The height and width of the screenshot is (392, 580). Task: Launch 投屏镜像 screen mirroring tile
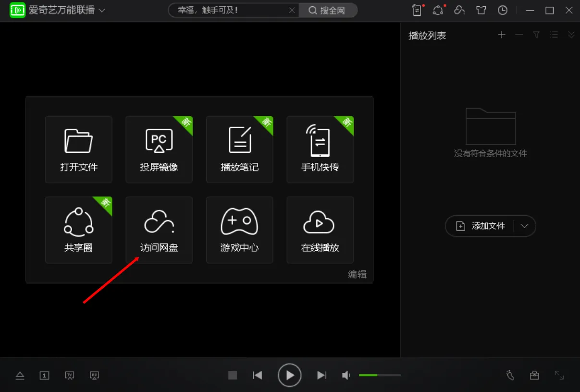pyautogui.click(x=159, y=149)
